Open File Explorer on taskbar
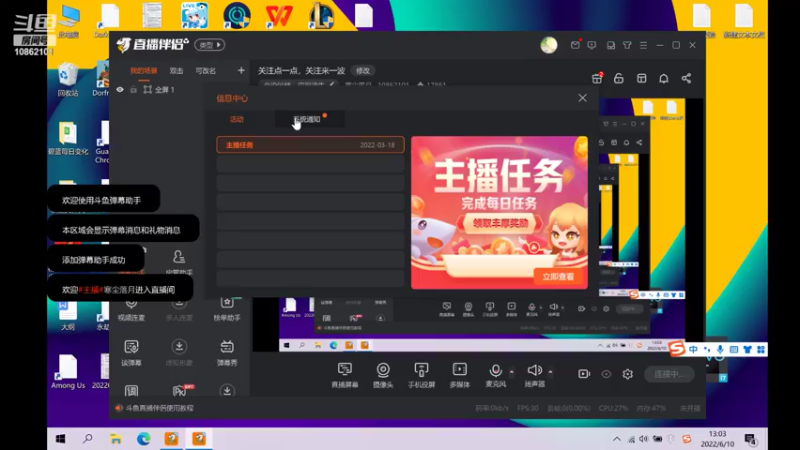 116,439
